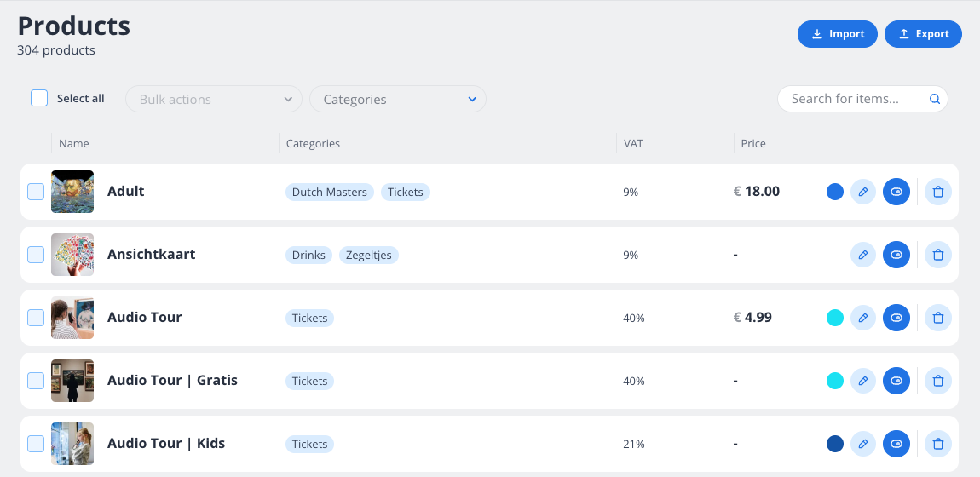Click the pencil edit icon for Adult
This screenshot has width=980, height=477.
(x=863, y=192)
